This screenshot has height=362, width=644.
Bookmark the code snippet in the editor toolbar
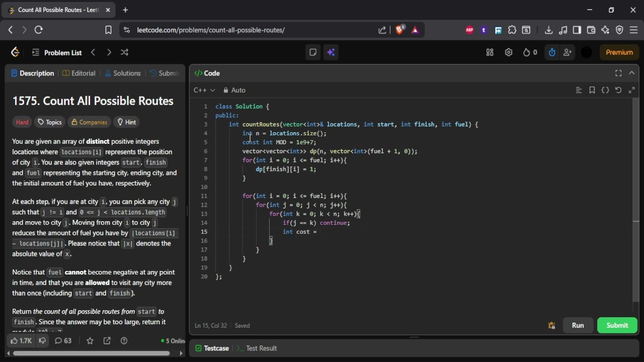[592, 90]
